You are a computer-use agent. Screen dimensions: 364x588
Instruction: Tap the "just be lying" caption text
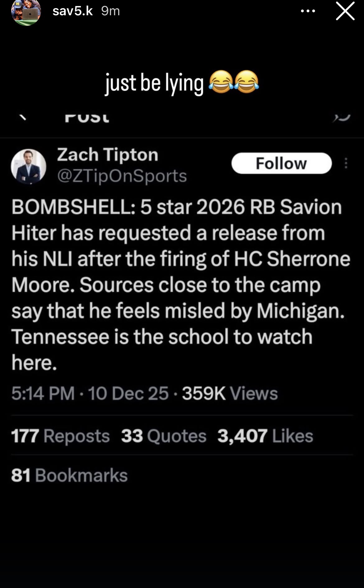coord(154,83)
